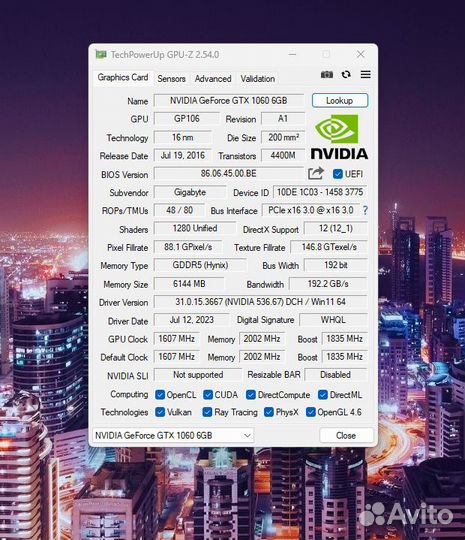This screenshot has width=465, height=540.
Task: Click the Name field NVIDIA GeForce GTX 1060 6GB
Action: pyautogui.click(x=229, y=101)
